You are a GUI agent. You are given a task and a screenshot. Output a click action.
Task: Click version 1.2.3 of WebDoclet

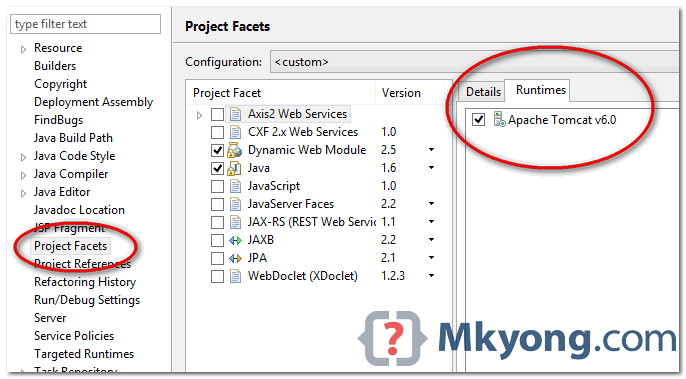click(x=392, y=276)
